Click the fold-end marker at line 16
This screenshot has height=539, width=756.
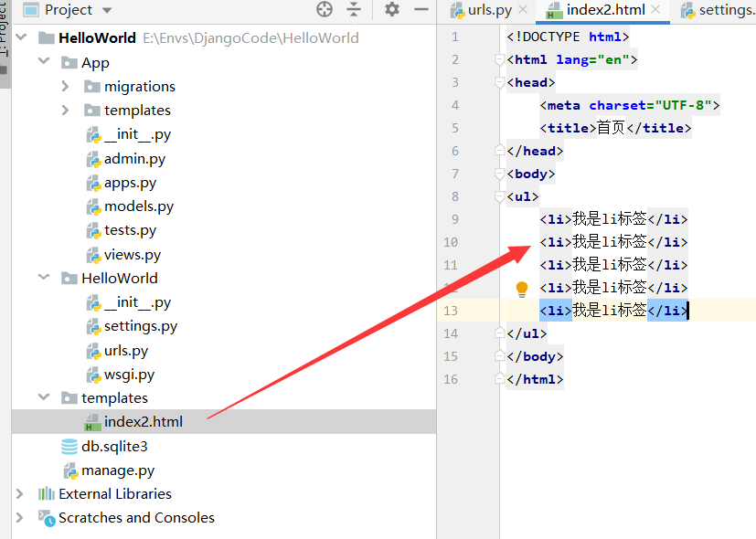click(x=499, y=379)
